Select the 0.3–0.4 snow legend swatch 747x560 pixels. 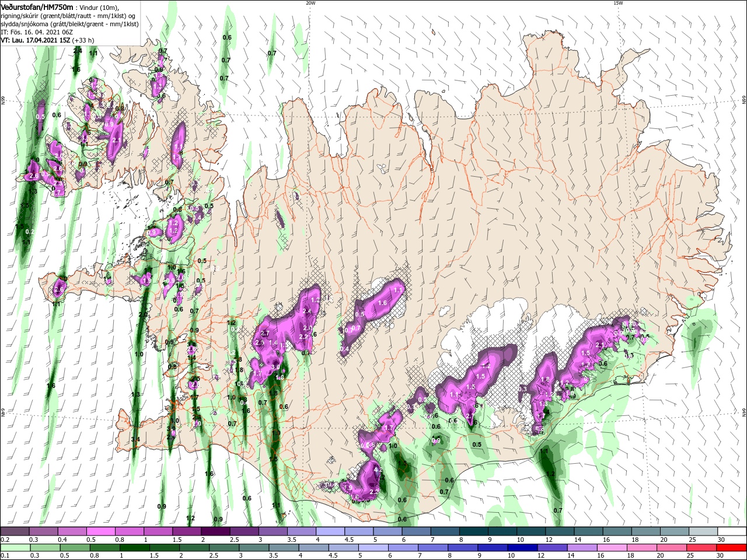pyautogui.click(x=43, y=531)
